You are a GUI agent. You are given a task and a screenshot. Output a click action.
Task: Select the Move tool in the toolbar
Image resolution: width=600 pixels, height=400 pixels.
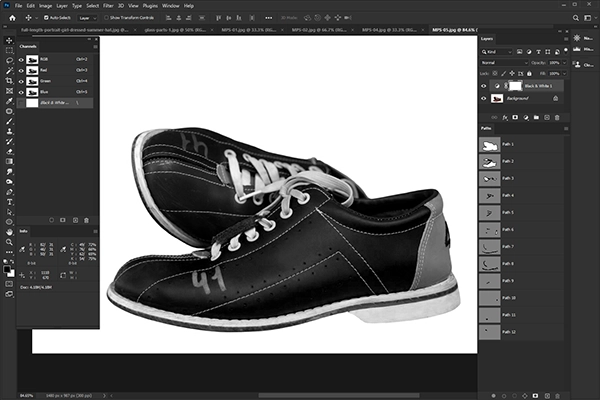click(9, 40)
